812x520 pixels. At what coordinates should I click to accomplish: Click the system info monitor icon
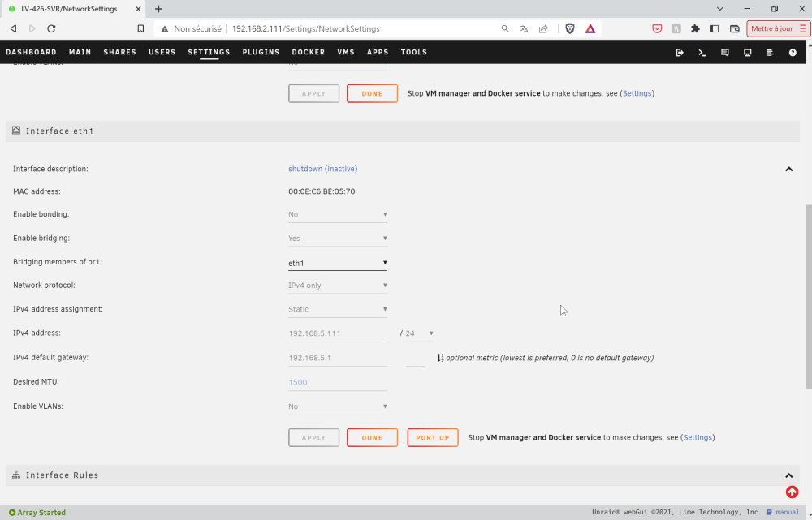pos(747,52)
